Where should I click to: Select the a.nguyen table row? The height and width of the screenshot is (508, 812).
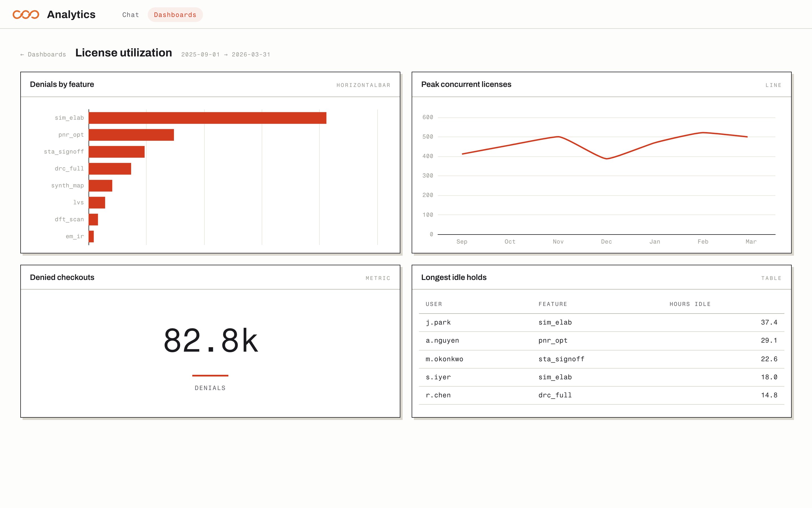601,341
